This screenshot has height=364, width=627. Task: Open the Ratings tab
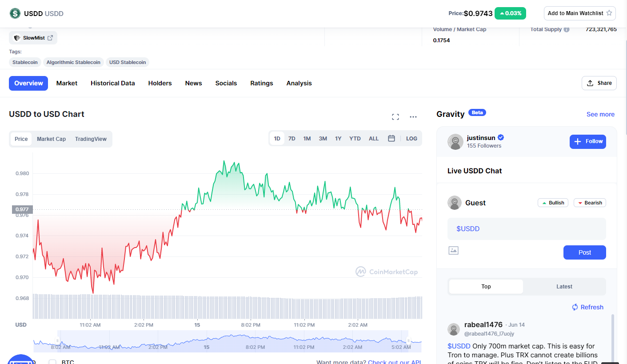pos(262,83)
